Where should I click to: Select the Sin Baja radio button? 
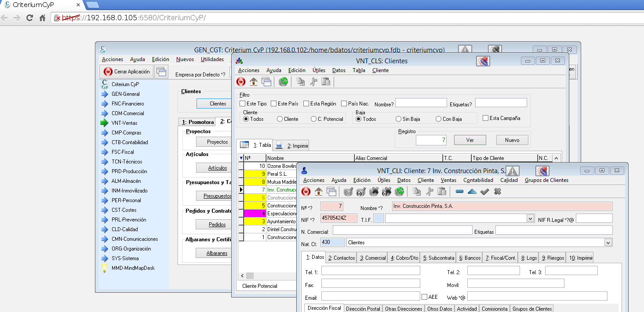pos(398,119)
